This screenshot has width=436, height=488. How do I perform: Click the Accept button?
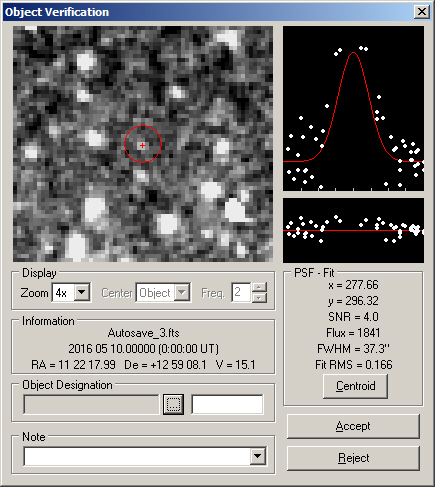click(x=353, y=426)
